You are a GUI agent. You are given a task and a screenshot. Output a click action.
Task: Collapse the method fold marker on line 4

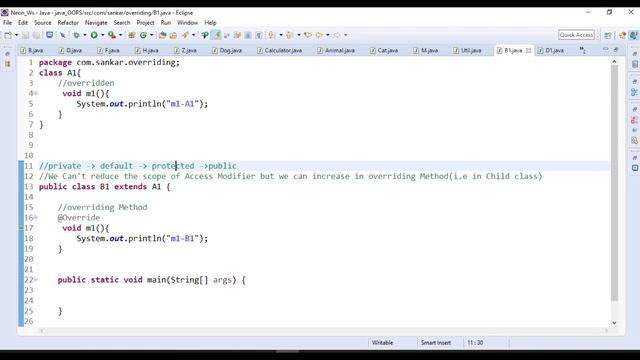(x=36, y=93)
